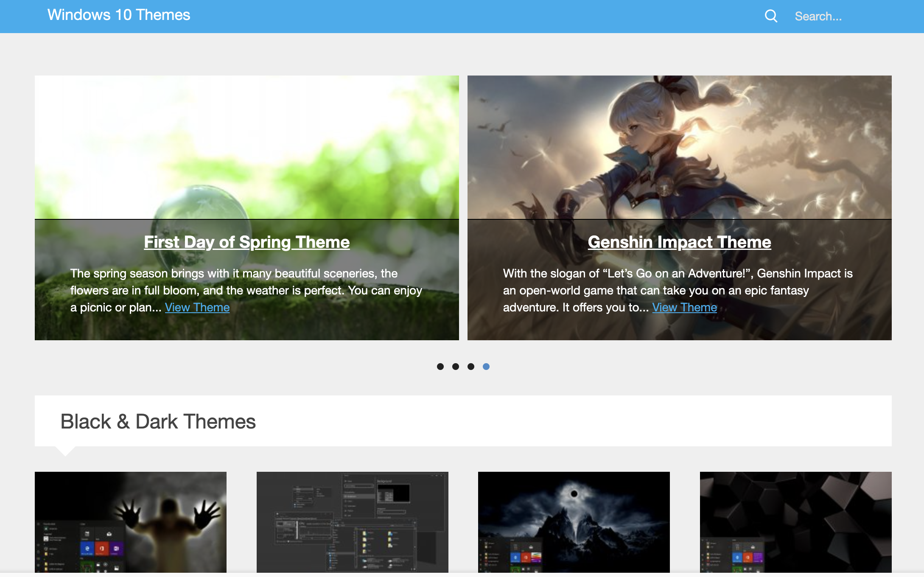Select Black & Dark Themes category

pos(157,421)
